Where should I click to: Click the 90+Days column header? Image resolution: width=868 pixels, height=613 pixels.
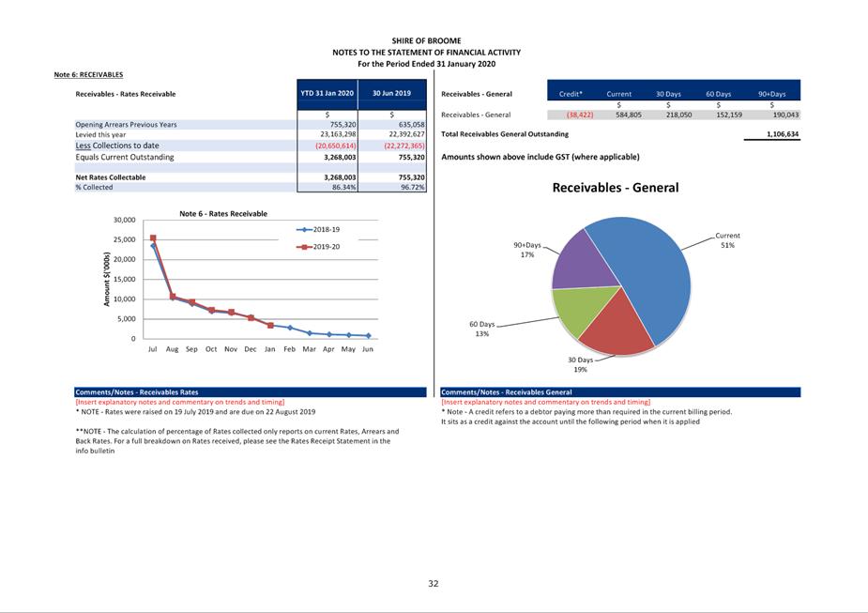click(x=771, y=94)
